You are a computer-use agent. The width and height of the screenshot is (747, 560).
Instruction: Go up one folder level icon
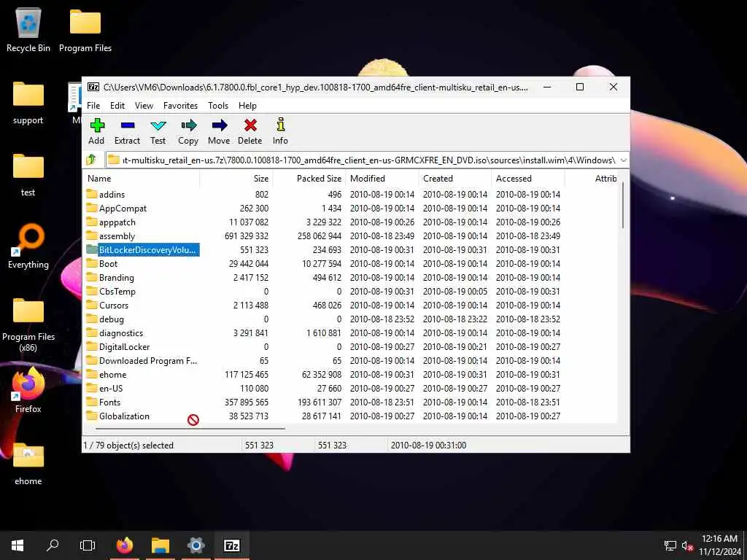click(x=91, y=160)
